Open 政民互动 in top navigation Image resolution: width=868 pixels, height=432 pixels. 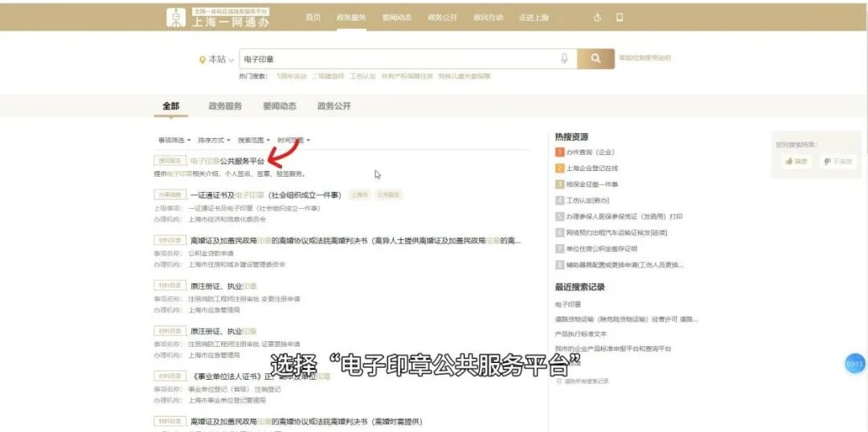point(489,18)
